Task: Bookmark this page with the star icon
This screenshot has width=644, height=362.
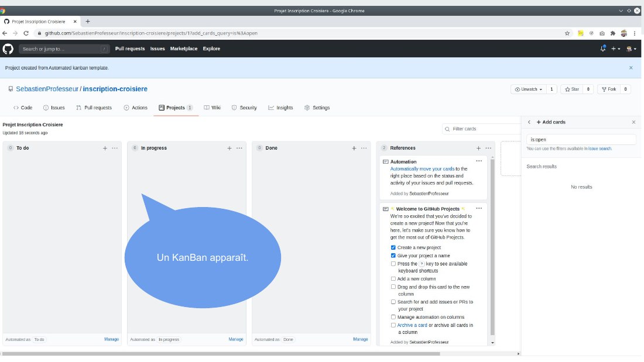Action: pos(567,33)
